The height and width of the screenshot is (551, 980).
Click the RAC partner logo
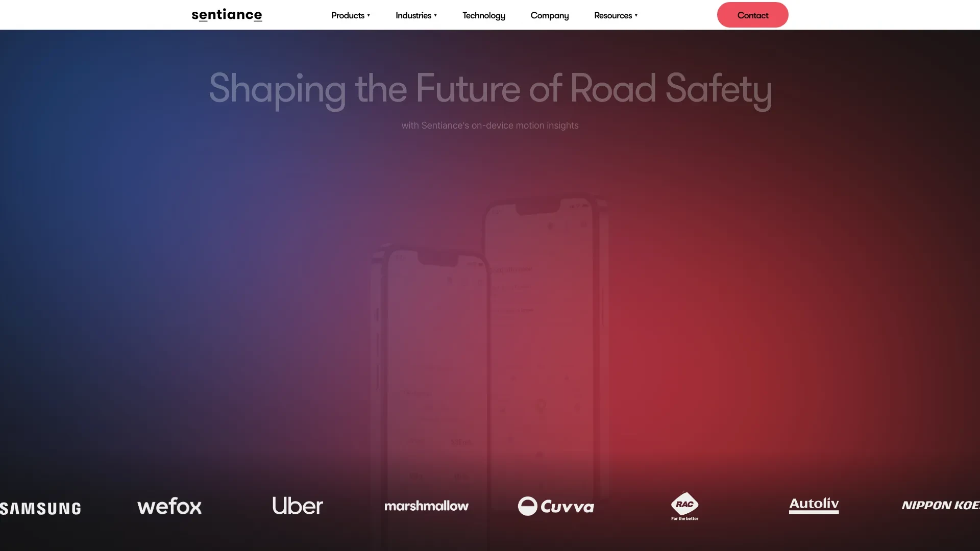pyautogui.click(x=685, y=506)
